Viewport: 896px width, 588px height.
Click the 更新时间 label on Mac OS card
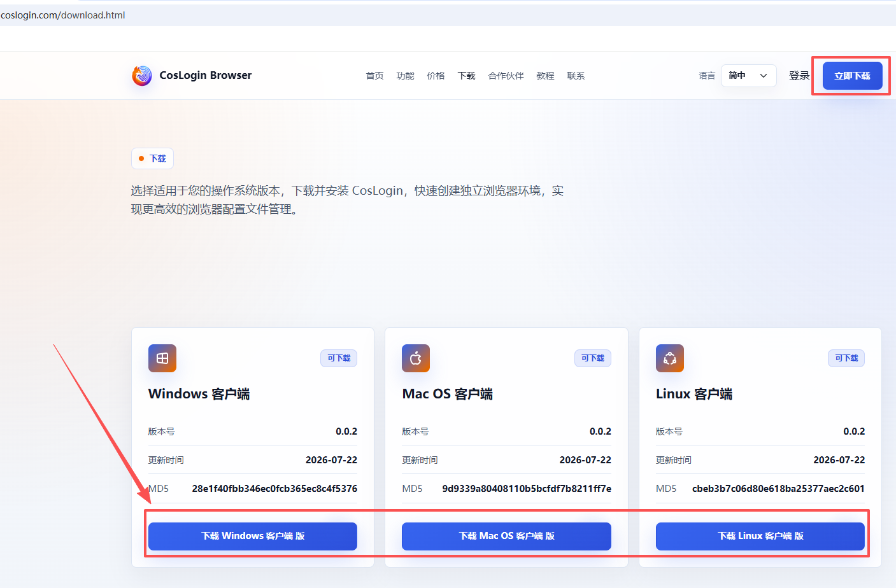point(420,460)
